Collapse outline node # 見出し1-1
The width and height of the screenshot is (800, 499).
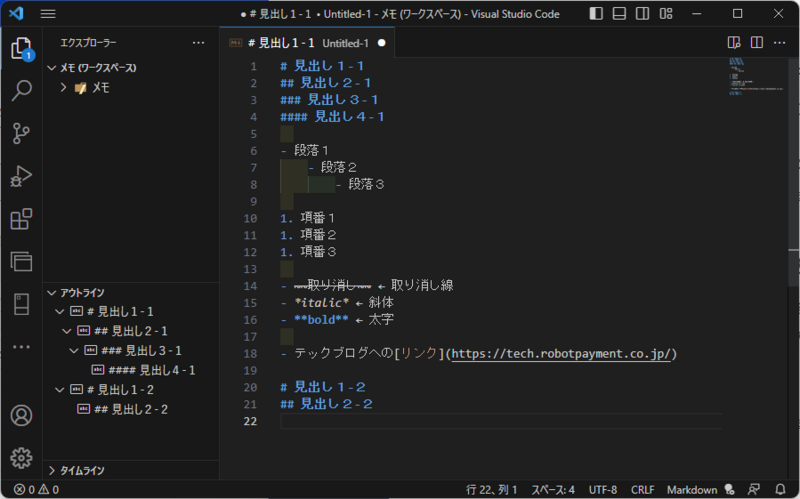(60, 311)
